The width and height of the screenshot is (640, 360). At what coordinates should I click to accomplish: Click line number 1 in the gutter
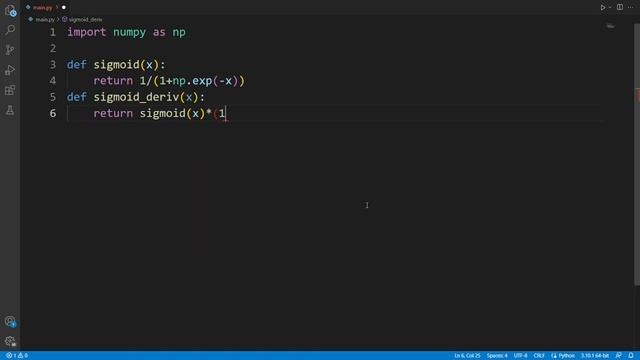point(53,32)
